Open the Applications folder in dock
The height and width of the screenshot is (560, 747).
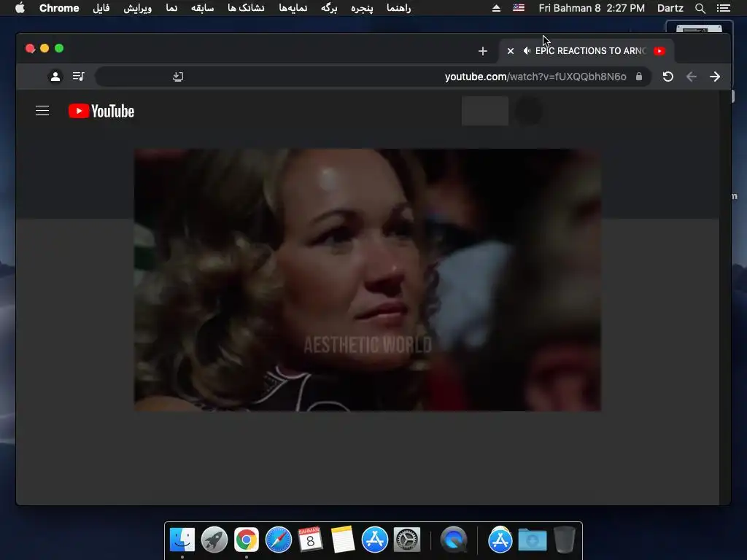click(x=500, y=540)
